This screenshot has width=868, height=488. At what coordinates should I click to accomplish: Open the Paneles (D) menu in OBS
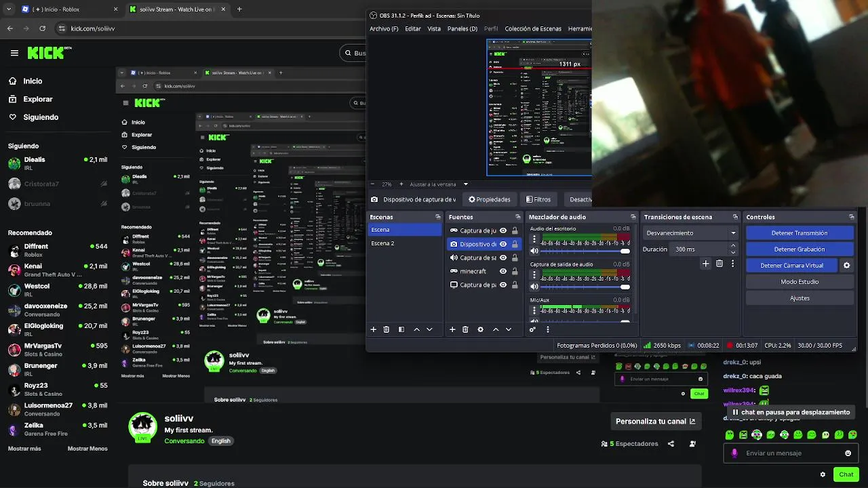pos(462,29)
